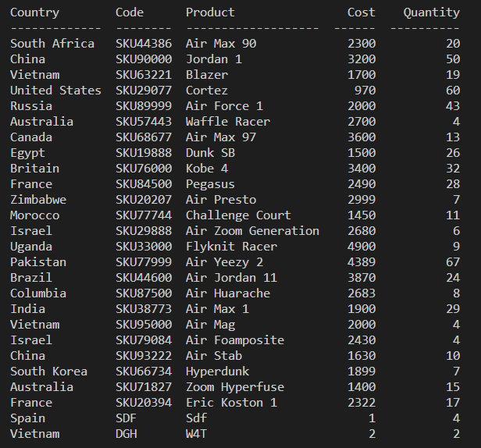The height and width of the screenshot is (448, 481).
Task: Select the Spain country cell
Action: point(27,419)
